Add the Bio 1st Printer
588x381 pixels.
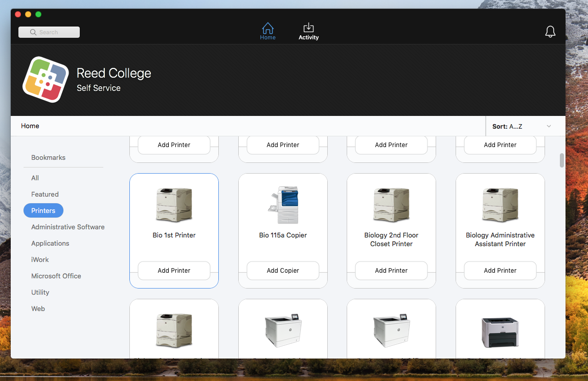click(174, 271)
